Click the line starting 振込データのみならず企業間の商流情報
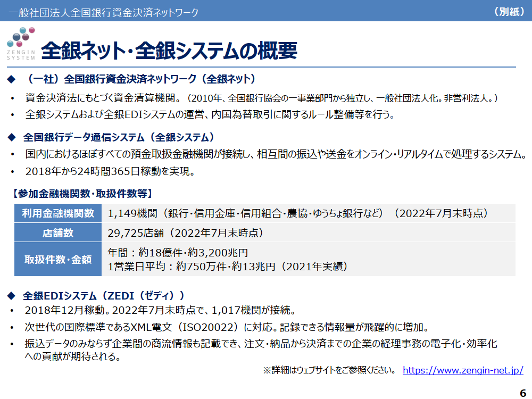Screen dimensions: 532x399 point(261,343)
